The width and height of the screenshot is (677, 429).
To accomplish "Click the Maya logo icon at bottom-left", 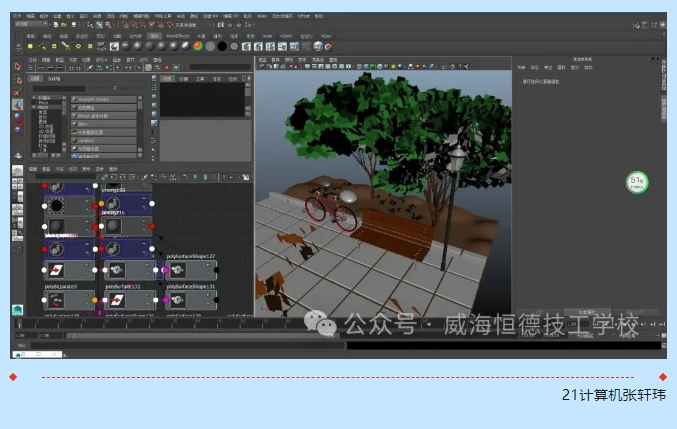I will tap(17, 309).
